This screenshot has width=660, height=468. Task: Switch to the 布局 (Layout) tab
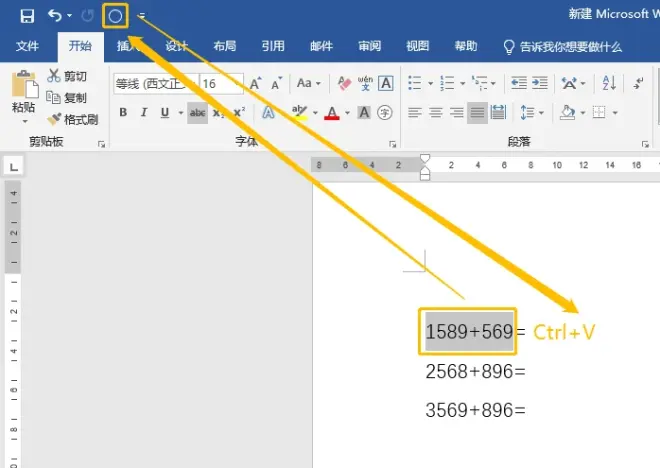225,46
